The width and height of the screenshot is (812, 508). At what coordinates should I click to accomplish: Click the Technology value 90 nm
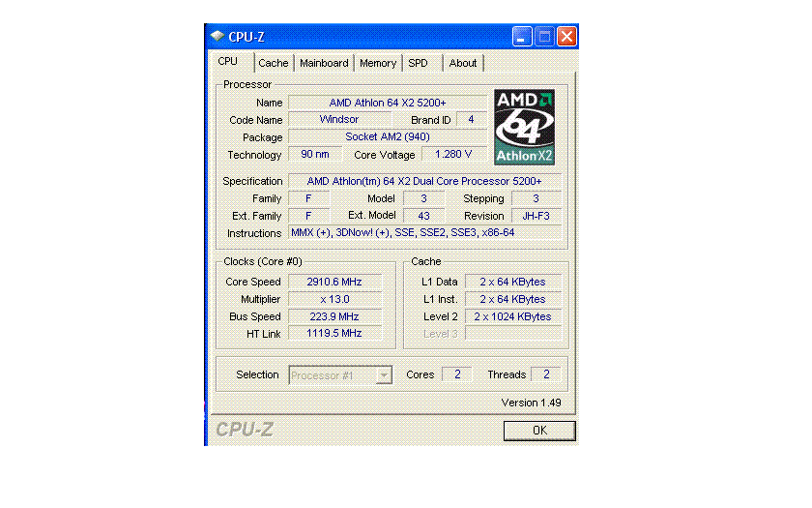coord(315,155)
